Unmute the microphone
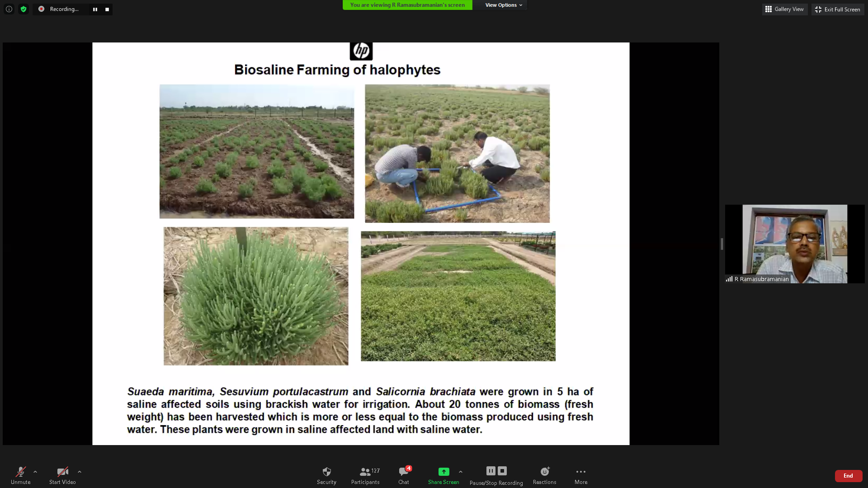Image resolution: width=868 pixels, height=488 pixels. click(20, 475)
